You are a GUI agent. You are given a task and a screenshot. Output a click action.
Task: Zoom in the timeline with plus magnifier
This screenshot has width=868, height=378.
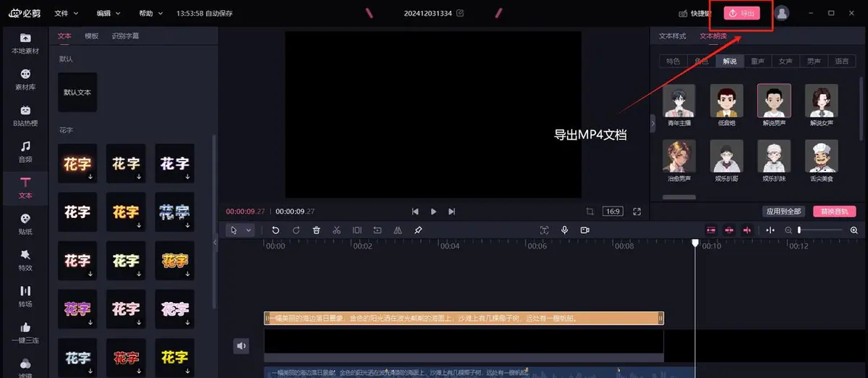tap(854, 230)
